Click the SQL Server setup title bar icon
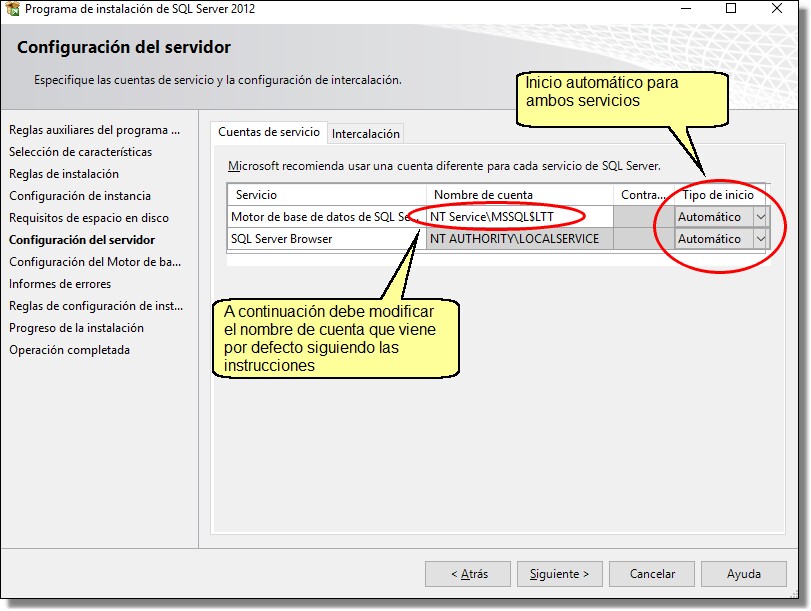The width and height of the screenshot is (811, 611). (12, 8)
